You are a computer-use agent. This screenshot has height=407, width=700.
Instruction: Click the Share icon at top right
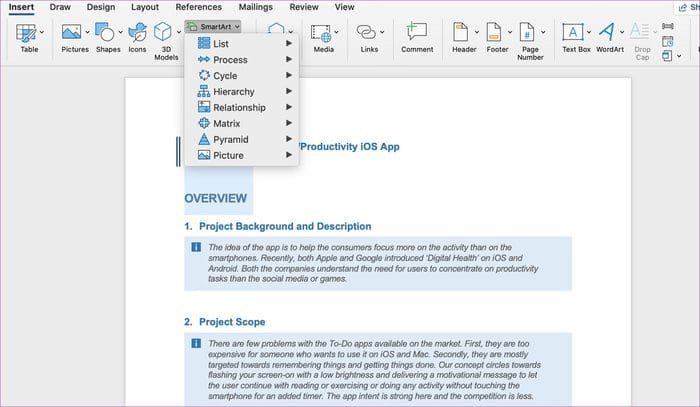[x=683, y=8]
